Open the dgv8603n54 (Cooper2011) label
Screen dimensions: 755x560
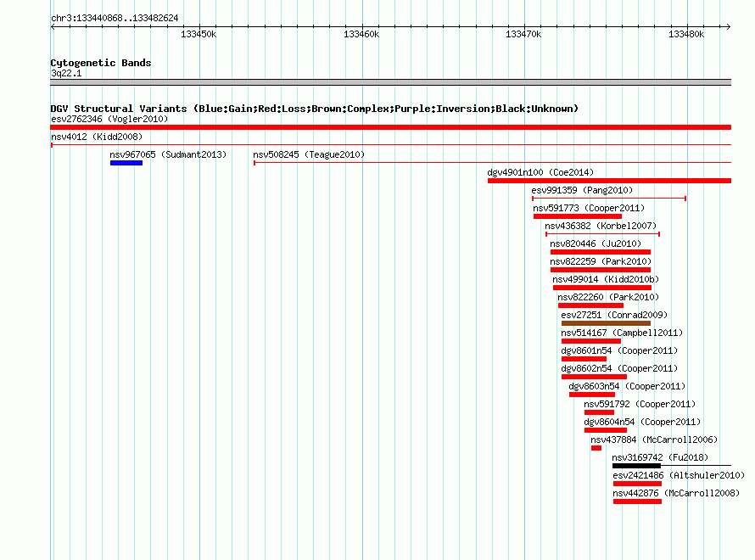pos(628,386)
